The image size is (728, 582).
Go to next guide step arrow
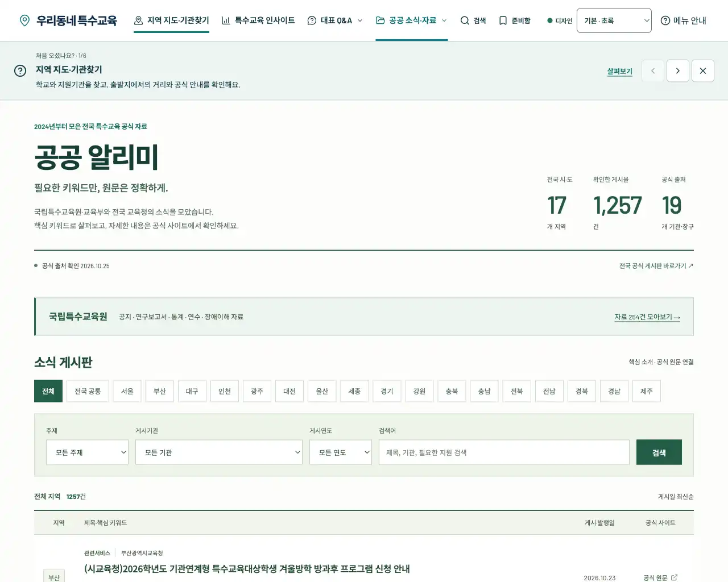tap(677, 71)
